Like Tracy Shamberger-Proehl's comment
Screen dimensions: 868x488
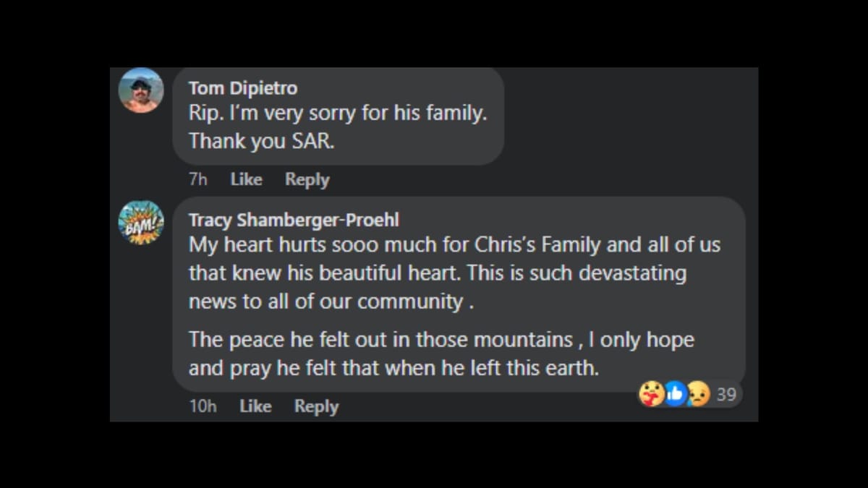coord(255,406)
